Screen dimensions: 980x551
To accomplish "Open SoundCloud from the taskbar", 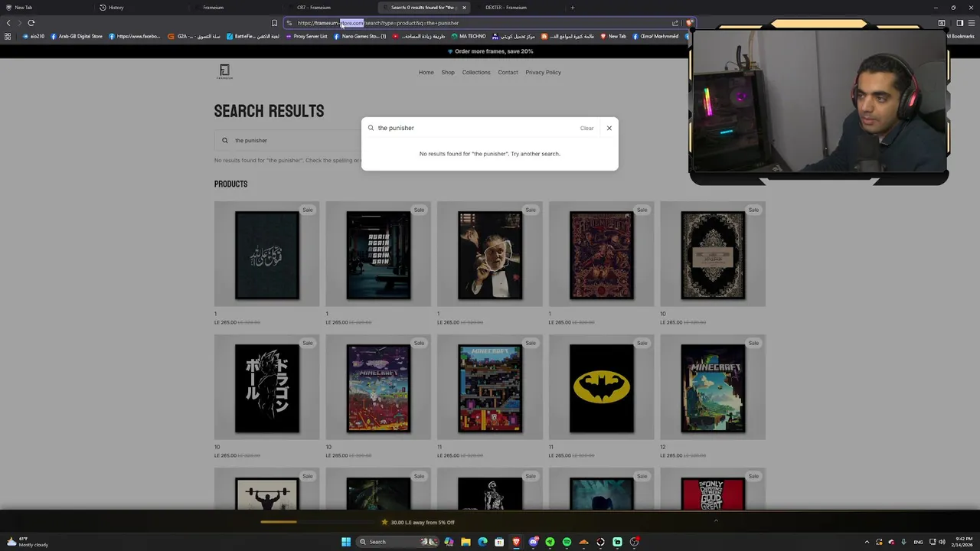I will [583, 542].
